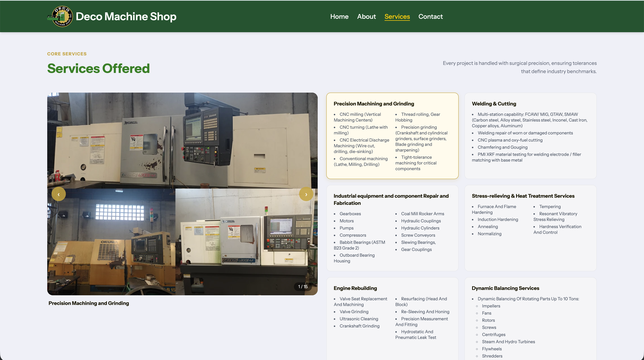This screenshot has width=644, height=360.
Task: Click 'Coal Mill Rocker Arms' item
Action: coord(423,214)
